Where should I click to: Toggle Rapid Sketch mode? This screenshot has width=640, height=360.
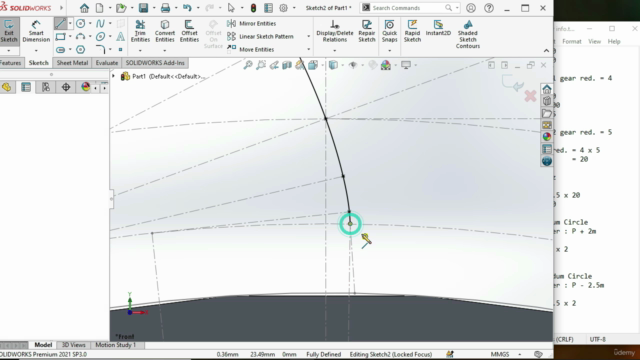coord(412,31)
